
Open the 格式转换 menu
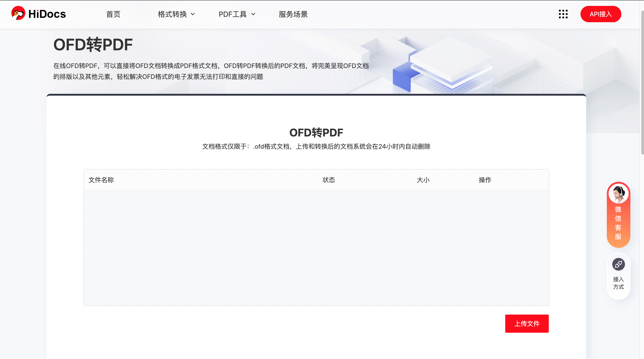172,14
